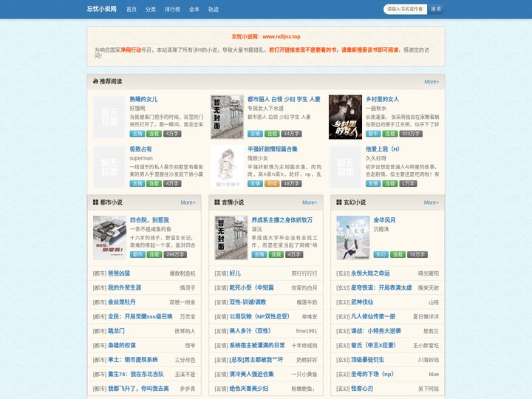Open the cover of 金华风月
The image size is (532, 399).
353,238
